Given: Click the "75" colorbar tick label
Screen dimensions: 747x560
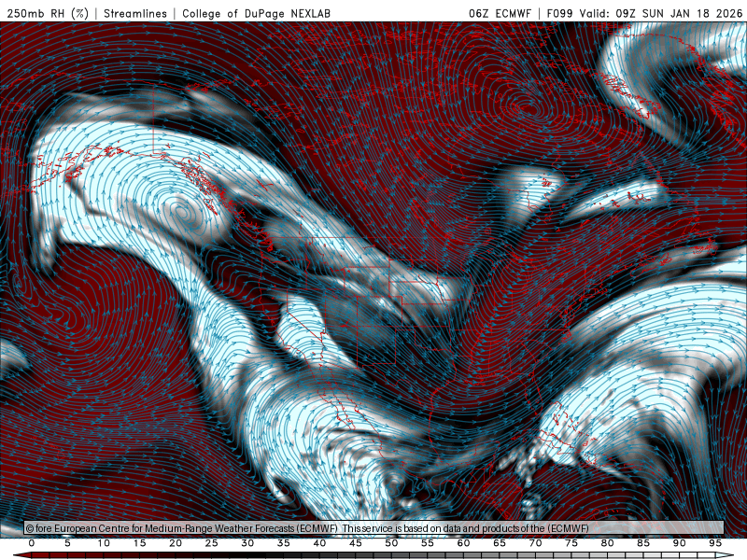Looking at the screenshot, I should click(571, 543).
